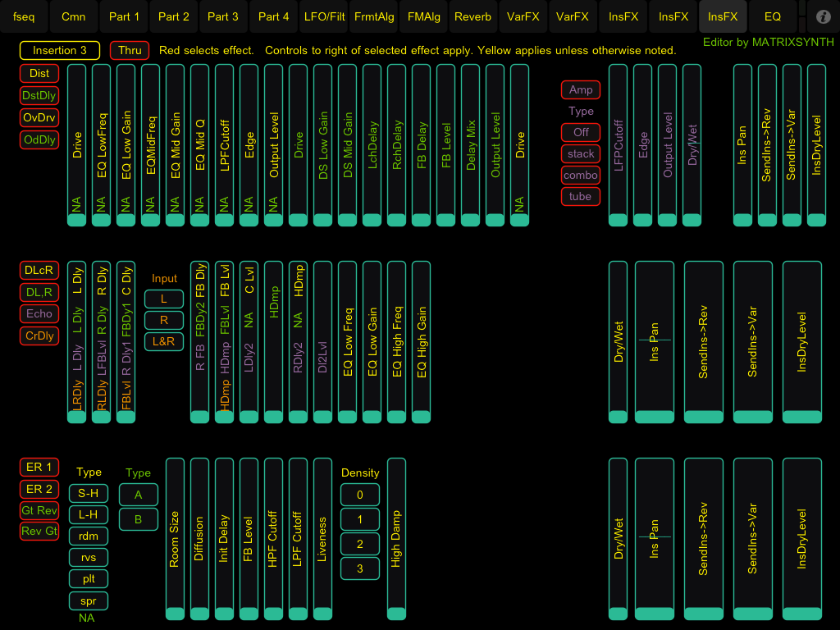
Task: Open the LFO/Filt tab
Action: coord(324,16)
